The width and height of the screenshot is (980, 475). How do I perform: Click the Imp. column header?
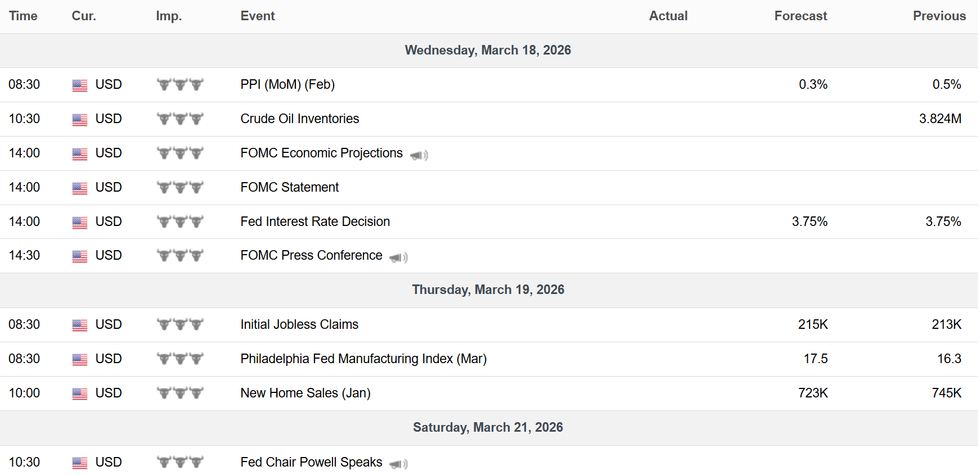pyautogui.click(x=169, y=16)
